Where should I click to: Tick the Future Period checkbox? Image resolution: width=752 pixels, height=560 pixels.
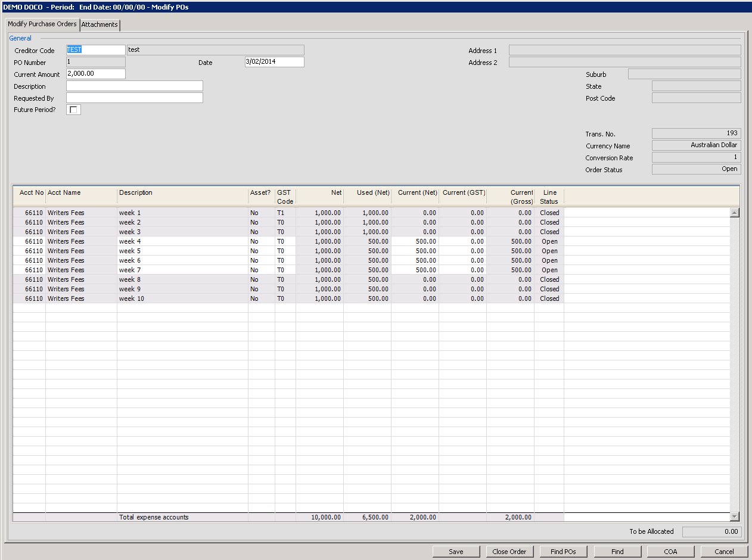pos(73,110)
